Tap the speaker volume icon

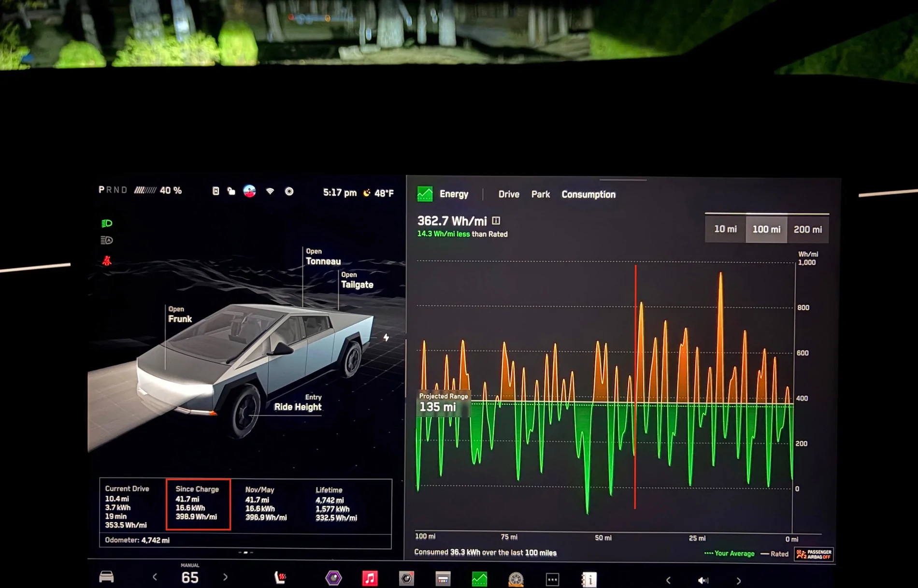click(x=703, y=580)
